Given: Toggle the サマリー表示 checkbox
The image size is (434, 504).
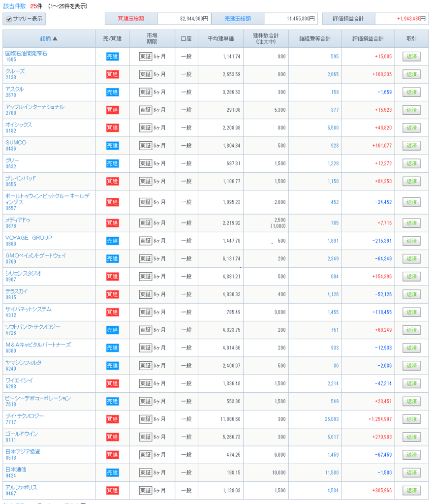Looking at the screenshot, I should coord(9,19).
